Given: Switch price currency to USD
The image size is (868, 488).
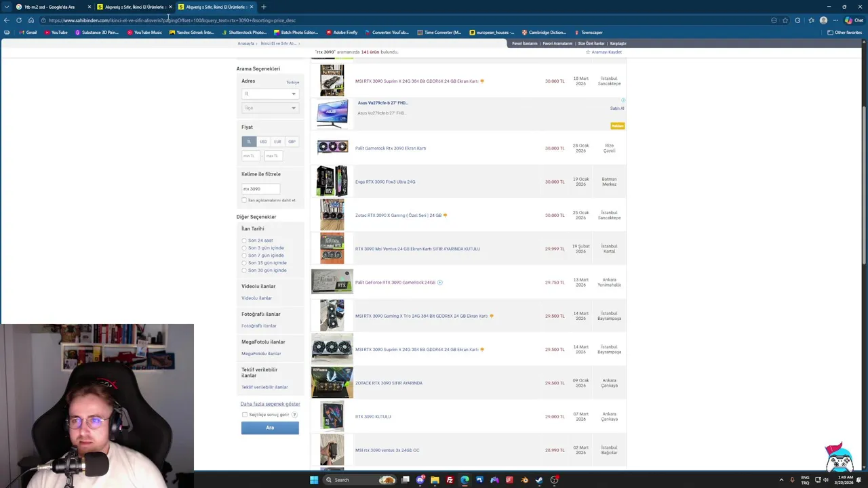Looking at the screenshot, I should point(263,142).
